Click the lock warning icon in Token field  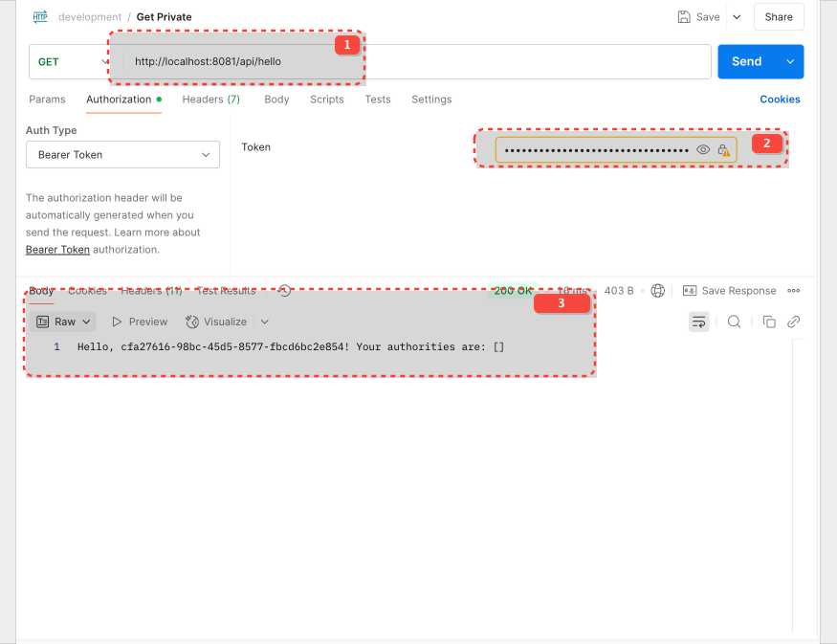[x=724, y=149]
